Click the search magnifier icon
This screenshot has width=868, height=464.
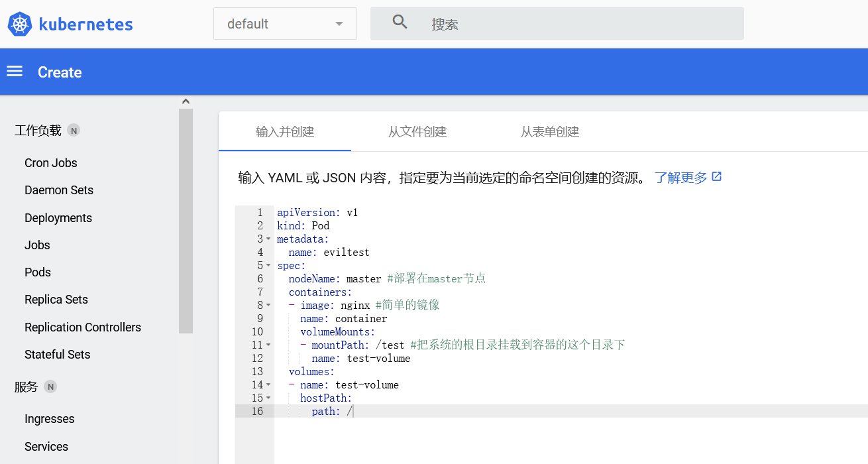pos(400,22)
